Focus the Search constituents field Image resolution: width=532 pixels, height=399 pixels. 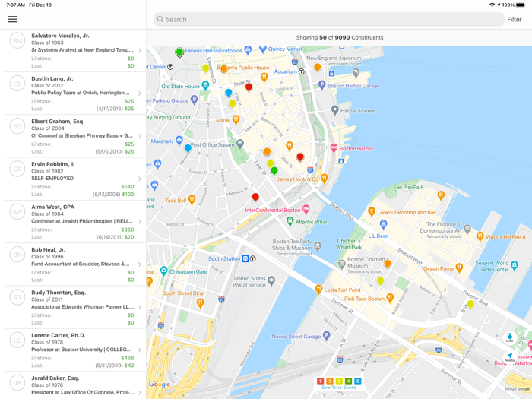click(x=329, y=19)
